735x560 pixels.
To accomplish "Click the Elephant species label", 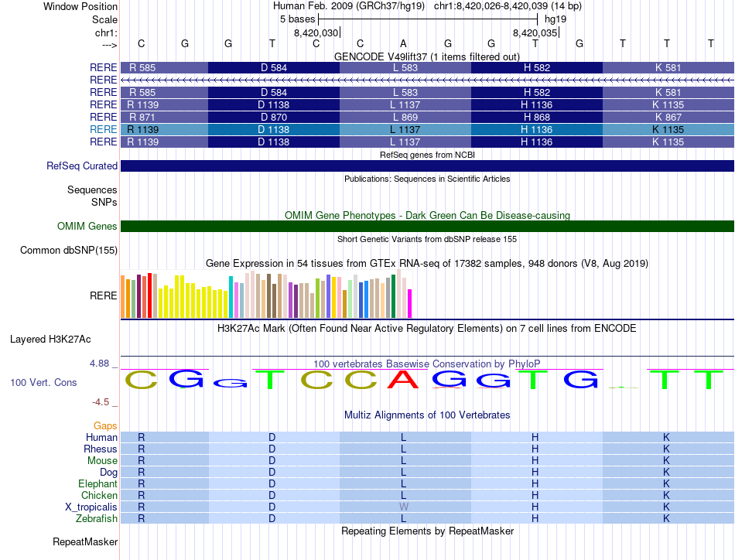I will tap(97, 483).
